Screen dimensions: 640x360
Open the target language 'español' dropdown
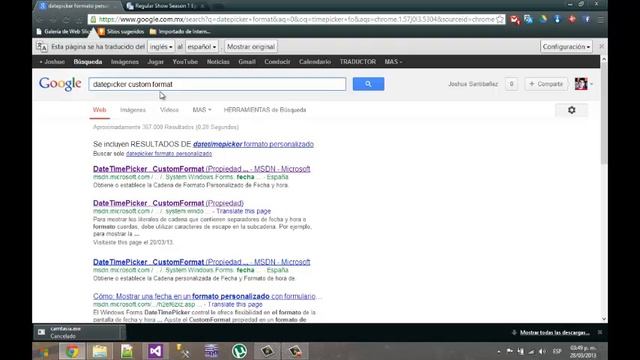tap(202, 47)
